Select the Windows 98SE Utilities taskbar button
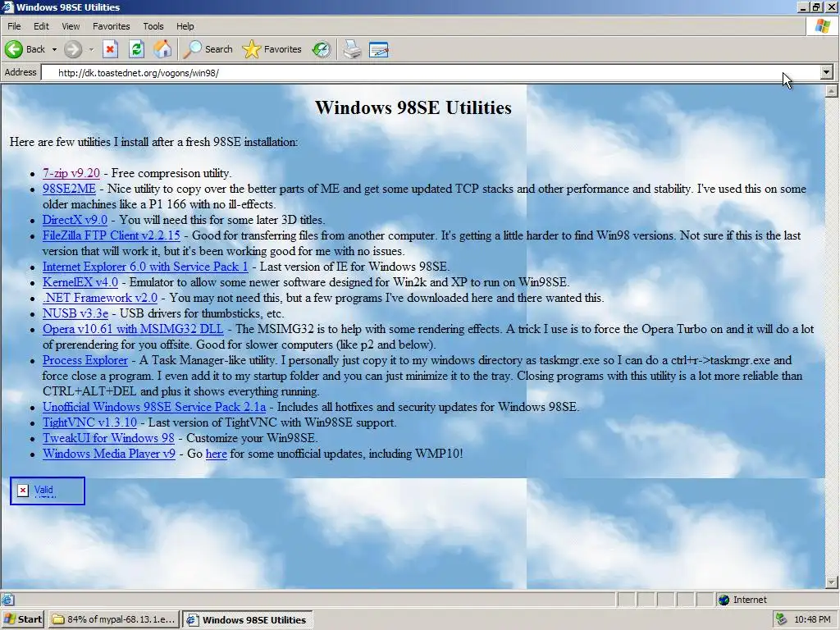 (x=248, y=619)
